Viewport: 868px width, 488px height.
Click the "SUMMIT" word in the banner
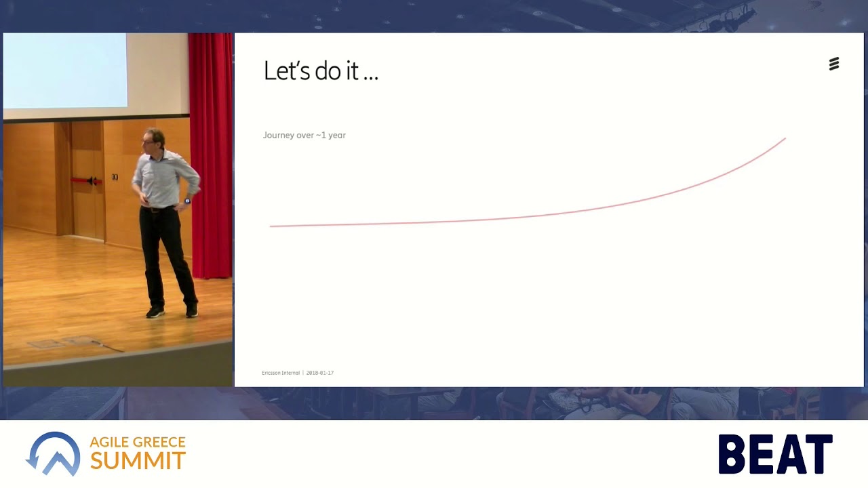(138, 462)
